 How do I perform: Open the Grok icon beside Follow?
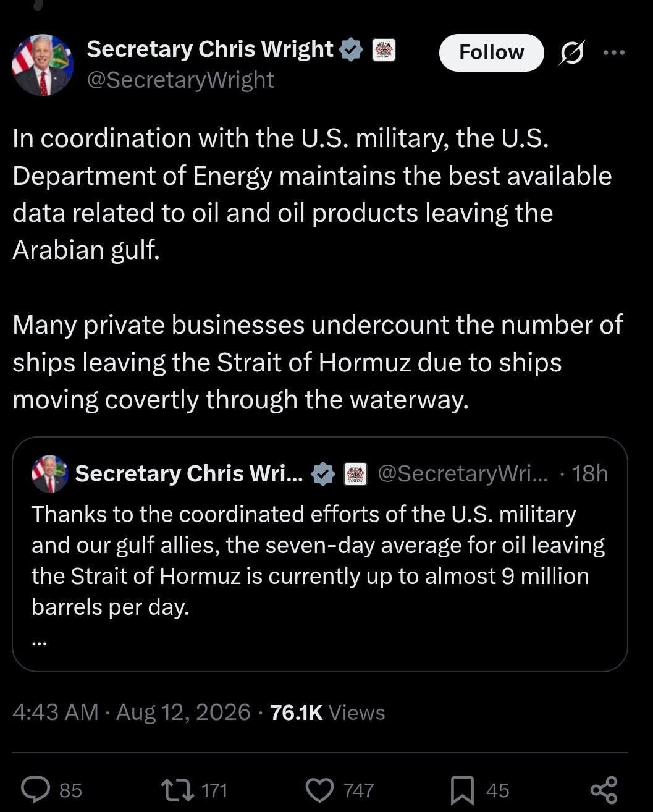571,53
